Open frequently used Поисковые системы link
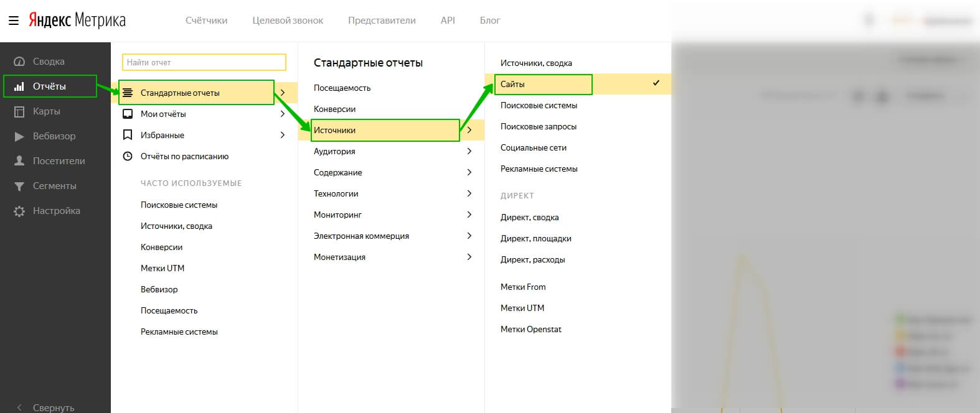Viewport: 980px width, 413px height. coord(179,205)
